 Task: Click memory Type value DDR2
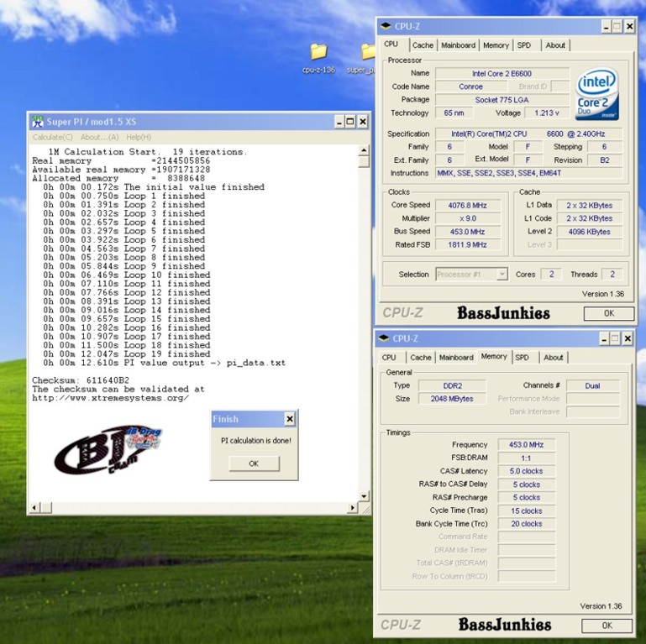pyautogui.click(x=452, y=386)
